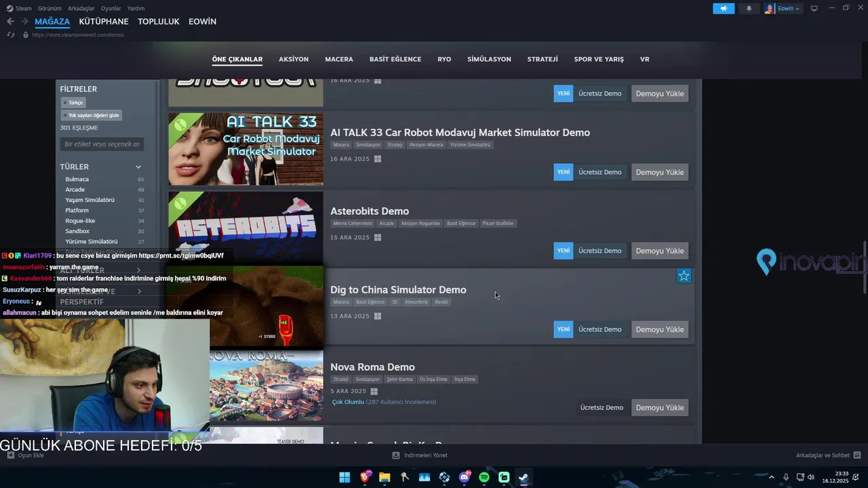
Task: Click the Şehir Kurma tag on Nova Roma
Action: pos(399,379)
